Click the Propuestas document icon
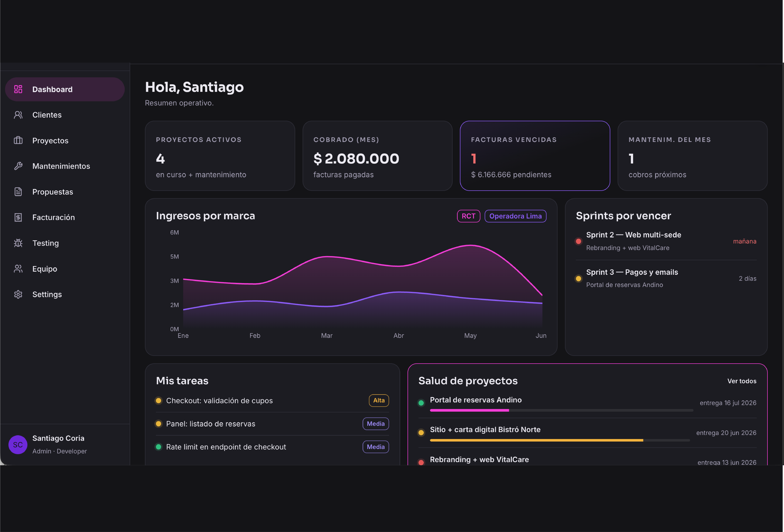This screenshot has height=532, width=784. point(18,192)
